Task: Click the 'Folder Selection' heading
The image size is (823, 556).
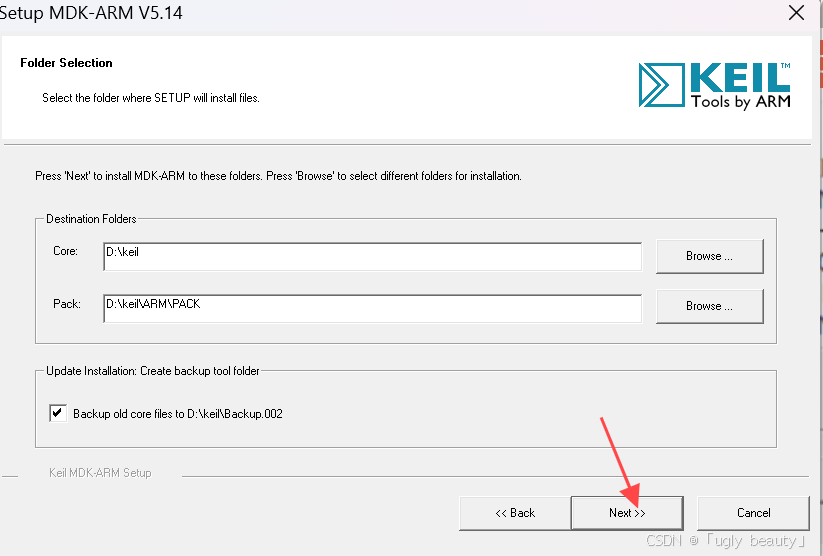Action: click(66, 63)
